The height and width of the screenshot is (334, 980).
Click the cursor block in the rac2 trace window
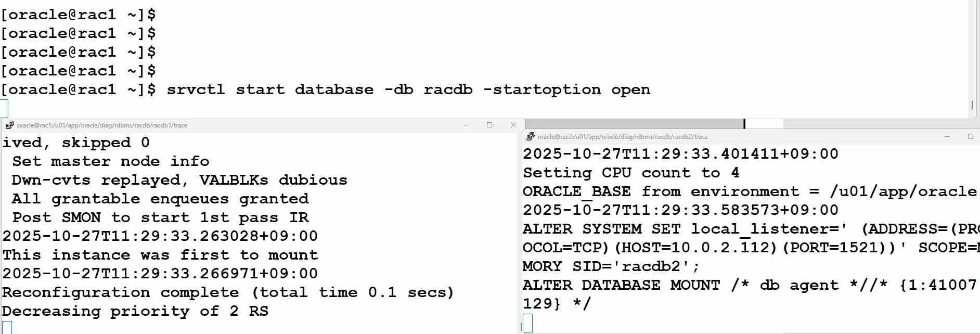click(x=527, y=323)
